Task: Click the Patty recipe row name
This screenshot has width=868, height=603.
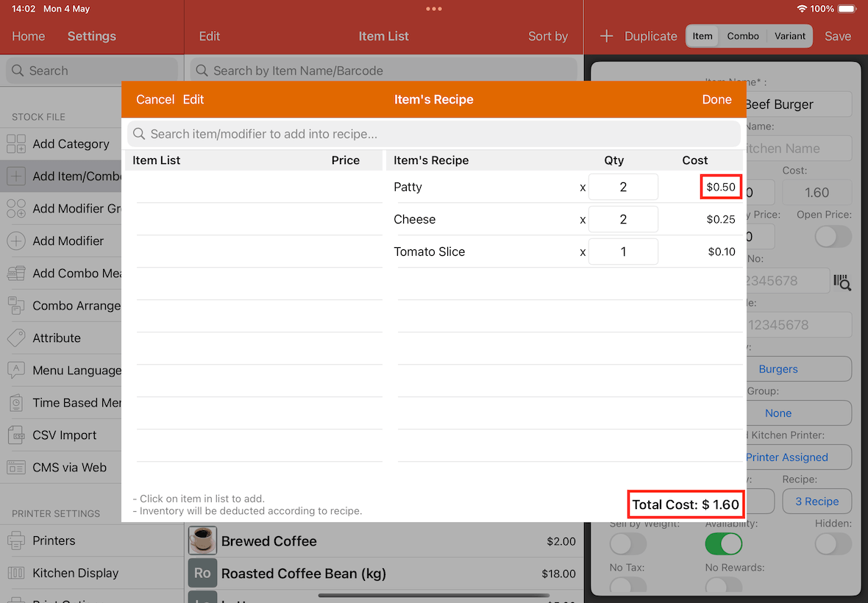Action: [408, 187]
